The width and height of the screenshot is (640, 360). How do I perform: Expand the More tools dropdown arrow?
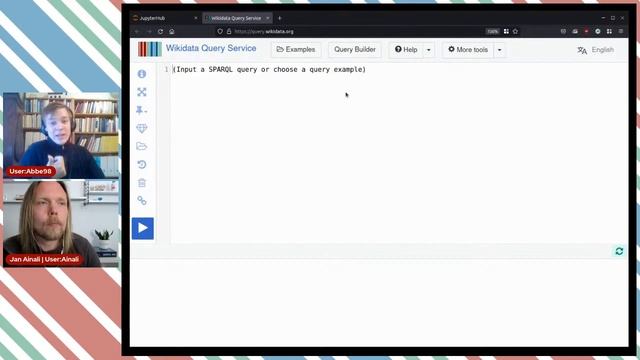point(500,50)
